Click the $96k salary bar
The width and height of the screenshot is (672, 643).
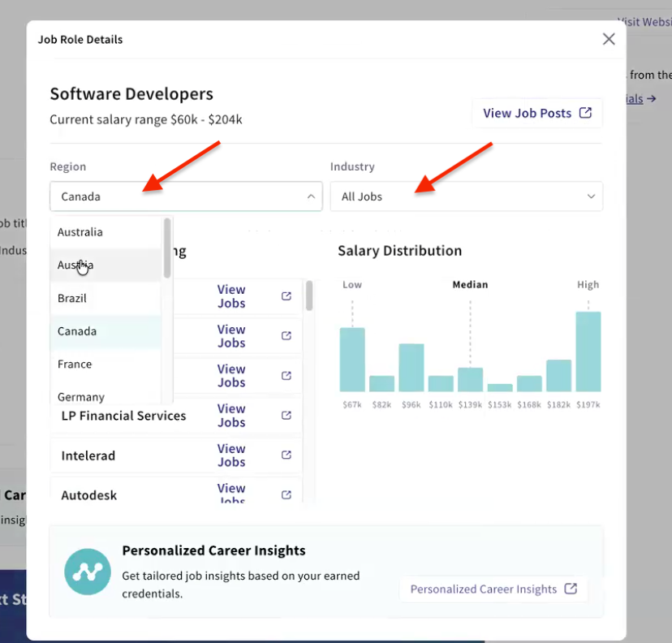click(x=411, y=367)
